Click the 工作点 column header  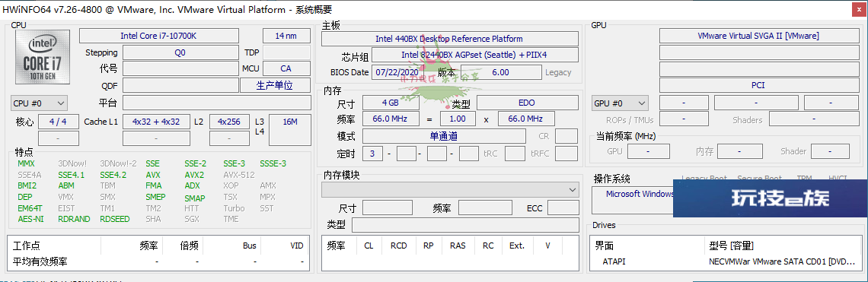tap(27, 246)
